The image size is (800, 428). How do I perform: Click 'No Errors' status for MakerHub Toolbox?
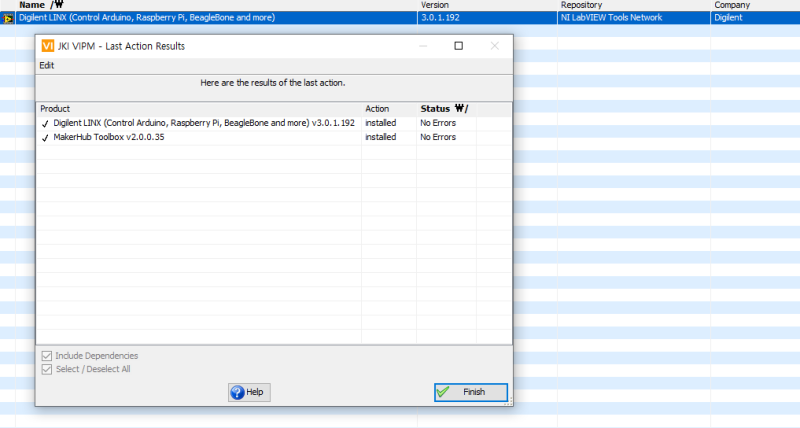coord(438,137)
